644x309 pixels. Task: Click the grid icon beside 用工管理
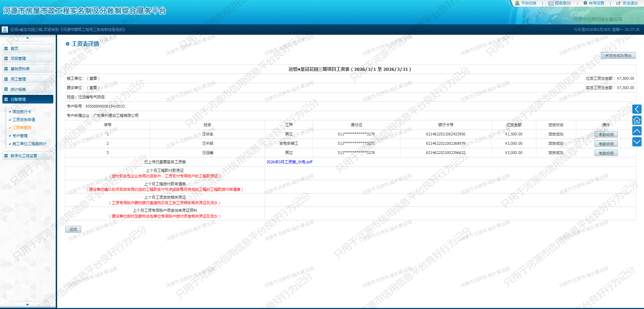[x=6, y=79]
